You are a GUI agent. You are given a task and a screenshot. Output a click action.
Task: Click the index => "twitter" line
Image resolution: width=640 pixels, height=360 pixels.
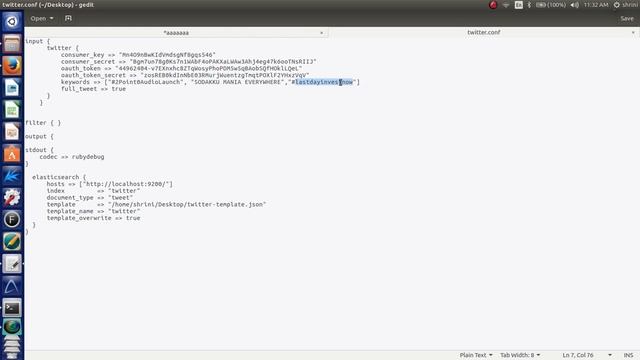[x=93, y=191]
